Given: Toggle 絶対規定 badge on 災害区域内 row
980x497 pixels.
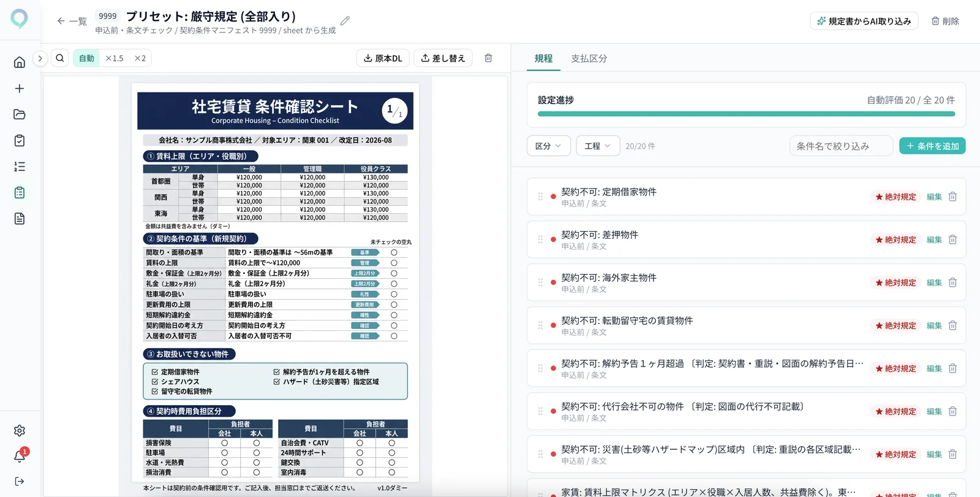Looking at the screenshot, I should 895,454.
